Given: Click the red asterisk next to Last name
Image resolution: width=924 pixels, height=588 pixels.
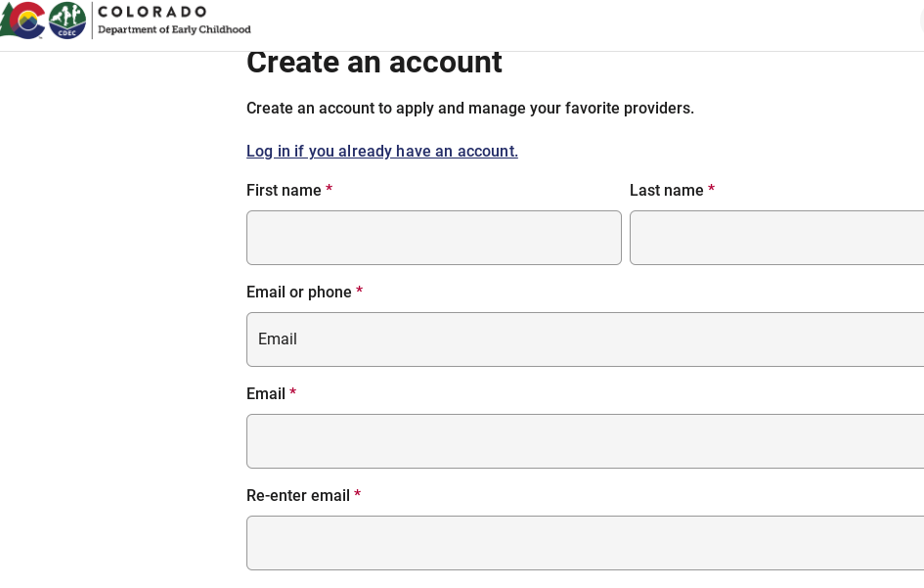Looking at the screenshot, I should click(712, 190).
